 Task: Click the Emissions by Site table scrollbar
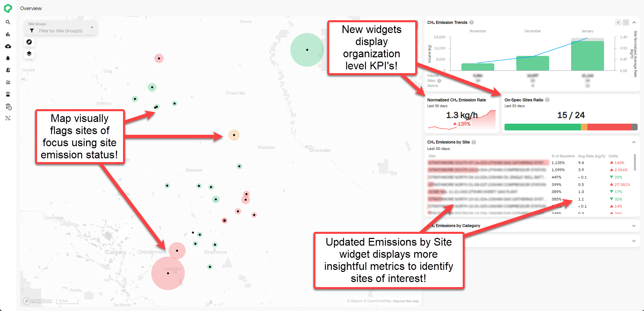click(x=635, y=162)
